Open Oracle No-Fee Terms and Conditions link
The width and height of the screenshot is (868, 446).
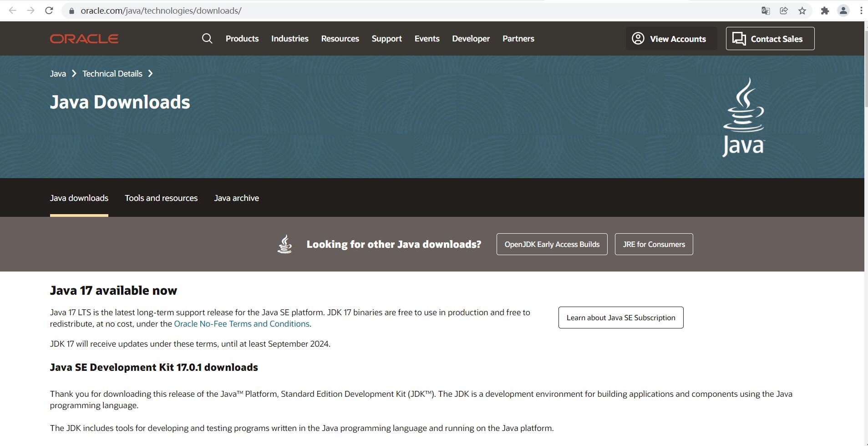[242, 324]
